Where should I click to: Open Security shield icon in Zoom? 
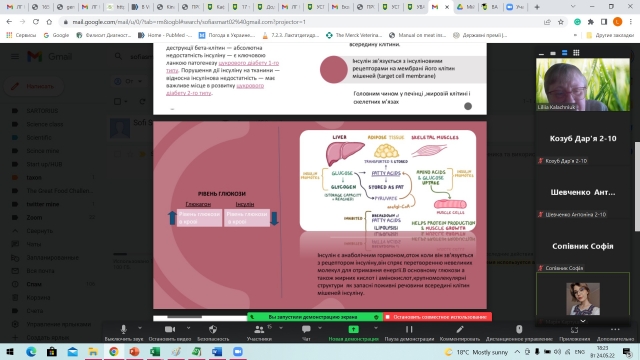click(213, 329)
